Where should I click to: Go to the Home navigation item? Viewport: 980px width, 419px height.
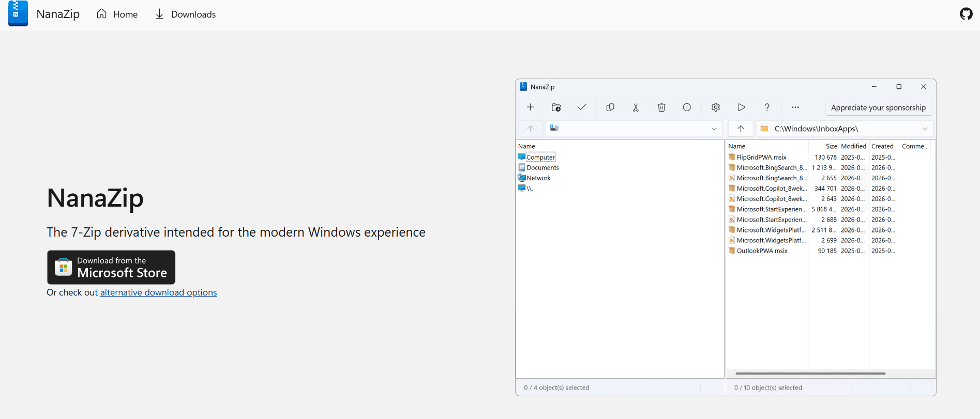click(x=117, y=14)
